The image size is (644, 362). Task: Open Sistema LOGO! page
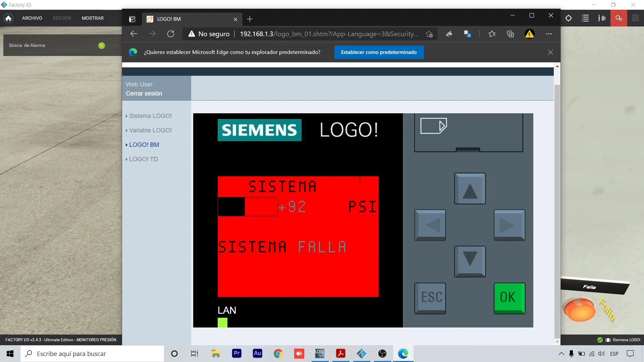(x=150, y=116)
